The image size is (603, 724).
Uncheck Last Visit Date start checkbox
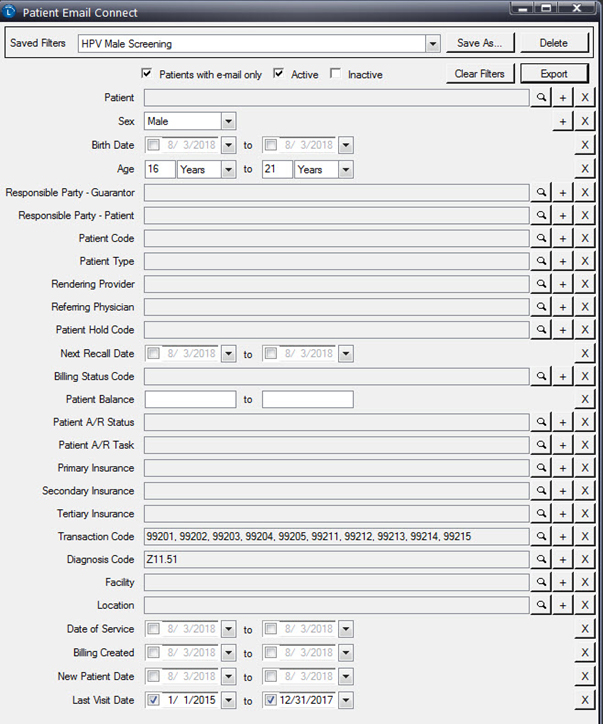click(154, 700)
